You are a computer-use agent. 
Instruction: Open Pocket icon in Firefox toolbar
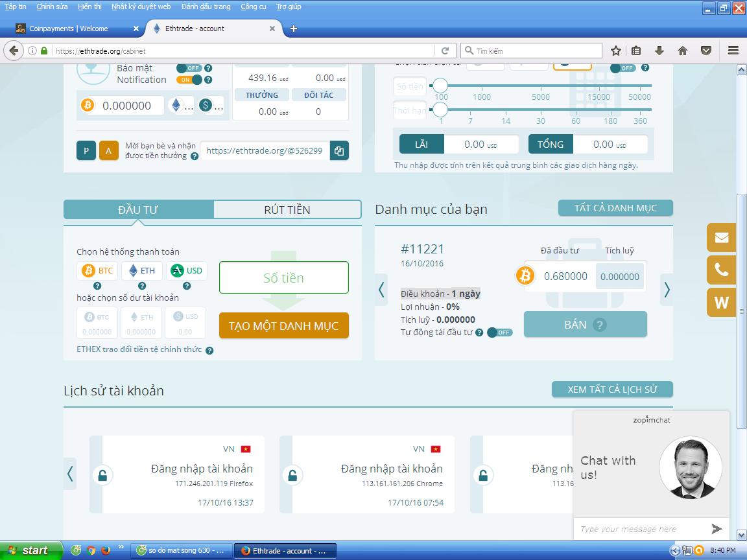click(706, 51)
